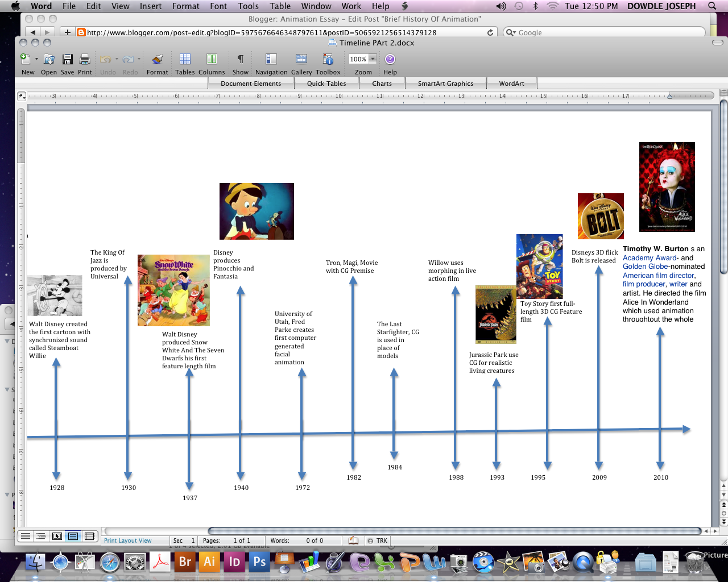Click the Redo toolbar icon
This screenshot has height=582, width=728.
point(129,59)
